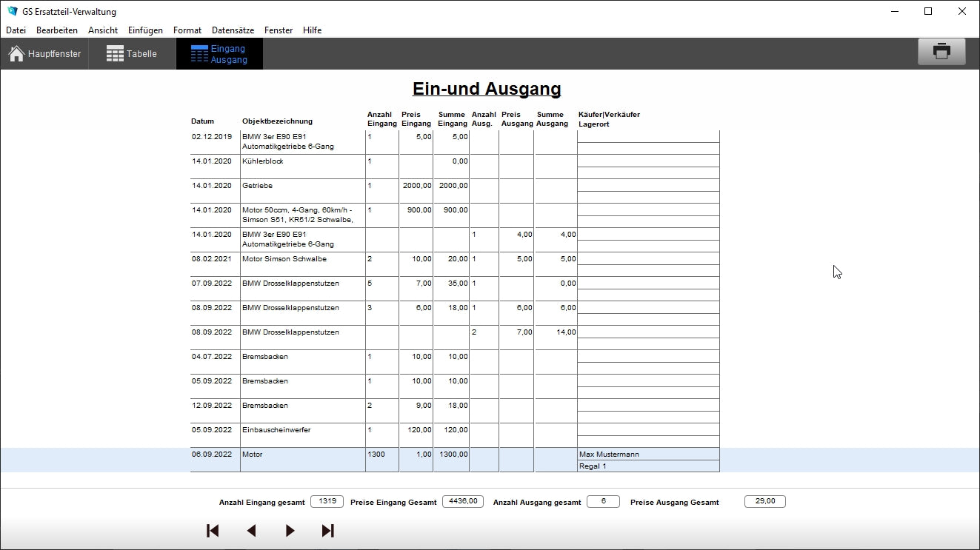The width and height of the screenshot is (980, 550).
Task: Open the Datensätze menu
Action: pos(233,30)
